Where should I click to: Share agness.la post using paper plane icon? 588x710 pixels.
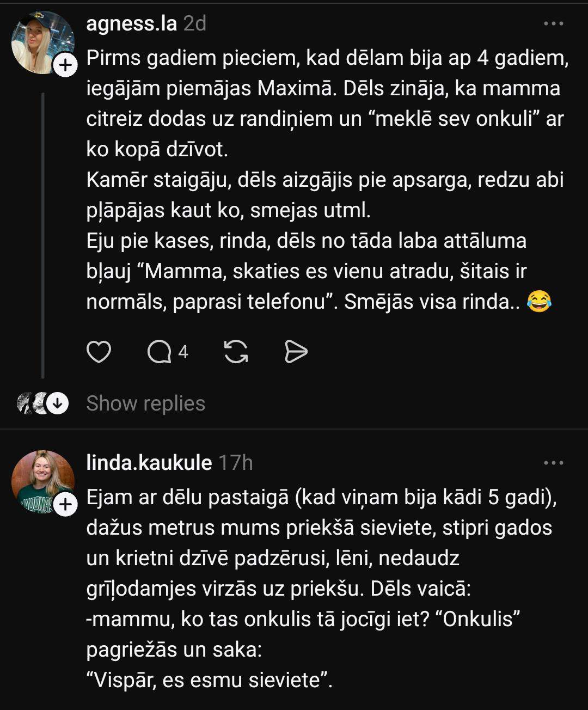coord(296,352)
